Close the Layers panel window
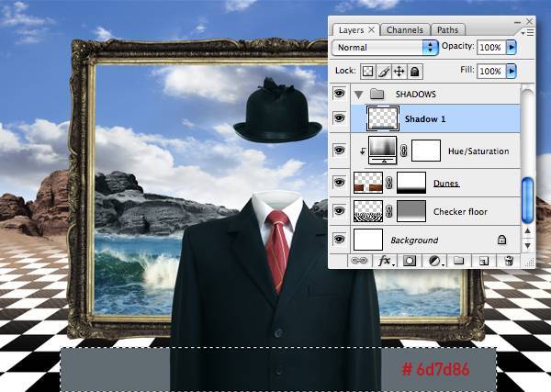 [529, 22]
